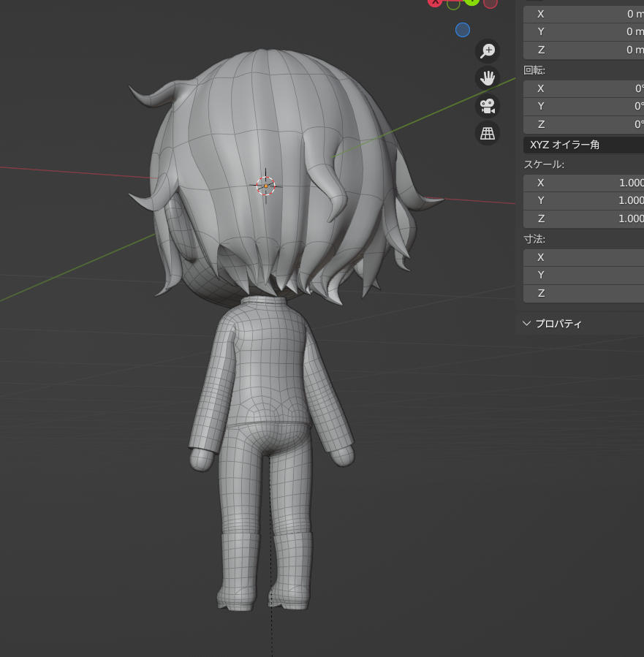The height and width of the screenshot is (657, 644).
Task: Click the bright green Y axis gizmo circle
Action: [471, 2]
